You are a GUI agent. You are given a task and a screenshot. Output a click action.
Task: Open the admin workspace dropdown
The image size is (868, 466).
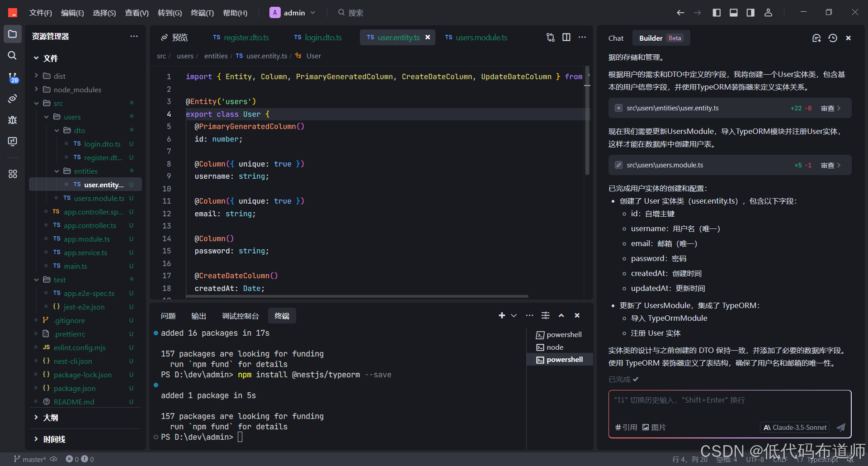click(293, 13)
